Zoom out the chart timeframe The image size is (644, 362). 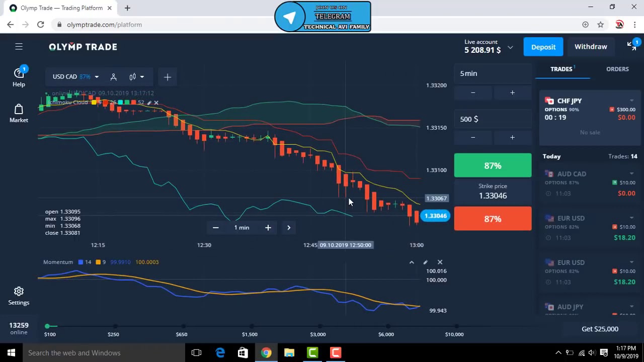tap(215, 228)
